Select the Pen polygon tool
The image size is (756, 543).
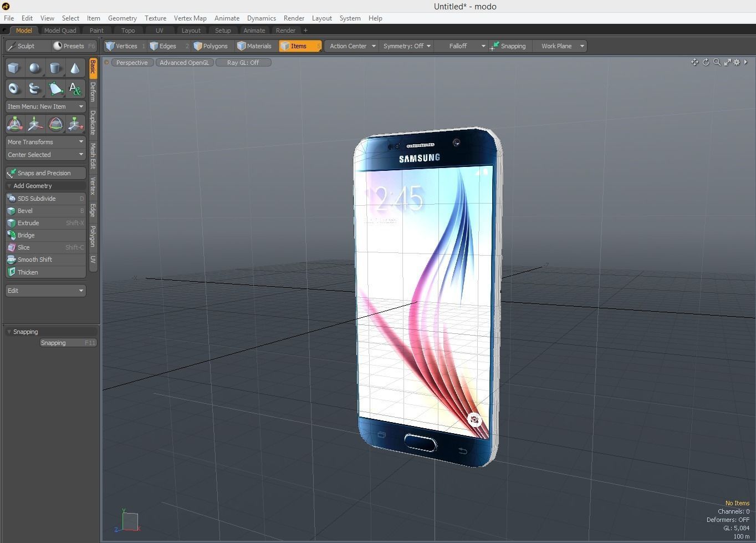click(x=55, y=89)
